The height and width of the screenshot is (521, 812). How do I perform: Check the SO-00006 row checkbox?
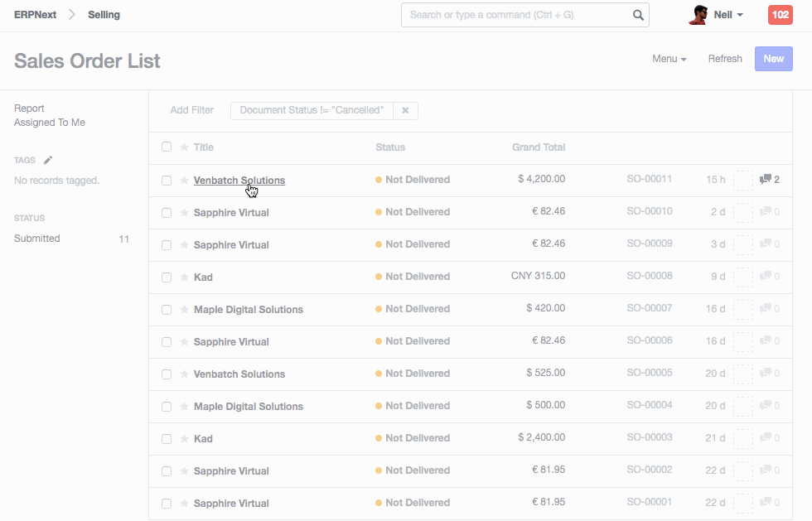(x=167, y=342)
